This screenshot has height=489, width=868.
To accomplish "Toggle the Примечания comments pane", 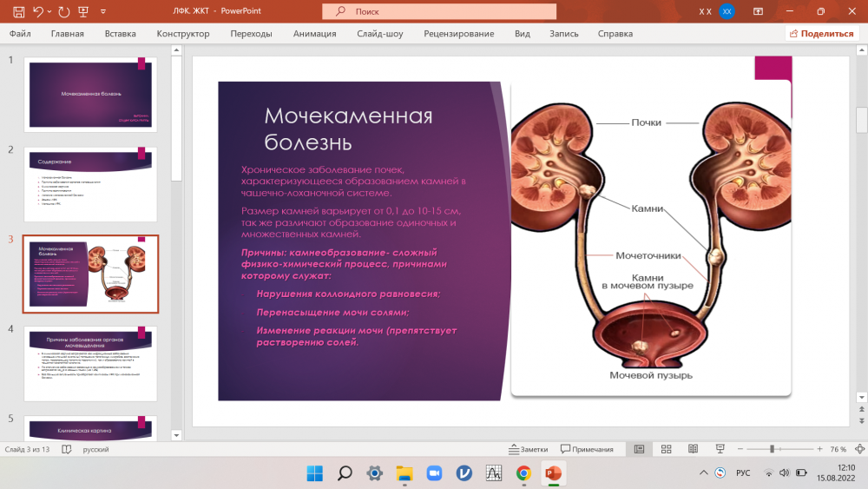I will click(x=588, y=449).
